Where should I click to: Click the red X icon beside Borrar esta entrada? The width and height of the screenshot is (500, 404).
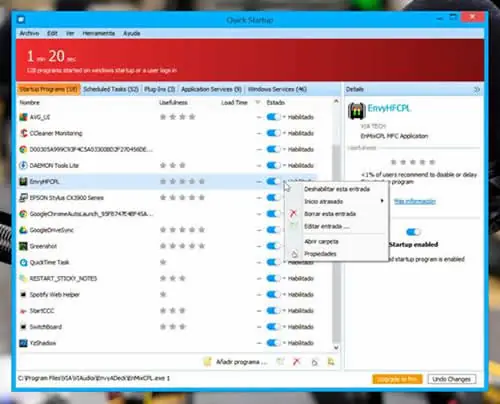(293, 214)
